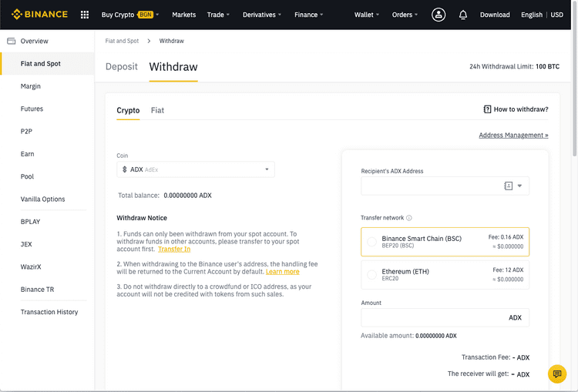Switch to the Deposit tab
578x392 pixels.
[121, 67]
